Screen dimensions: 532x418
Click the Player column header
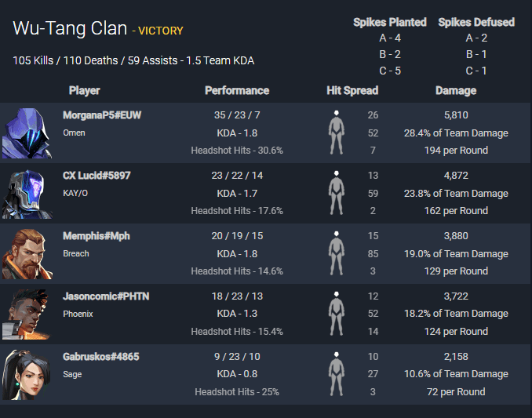tap(84, 90)
